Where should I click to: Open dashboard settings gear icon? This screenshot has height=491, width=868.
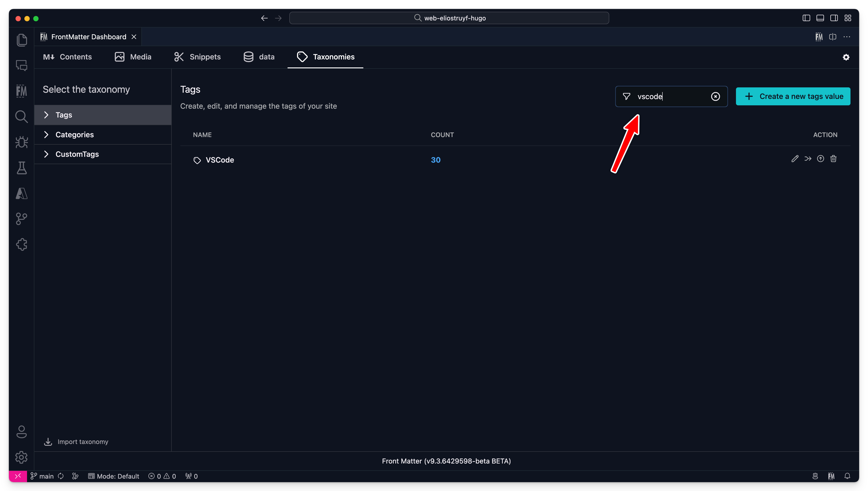click(x=846, y=57)
